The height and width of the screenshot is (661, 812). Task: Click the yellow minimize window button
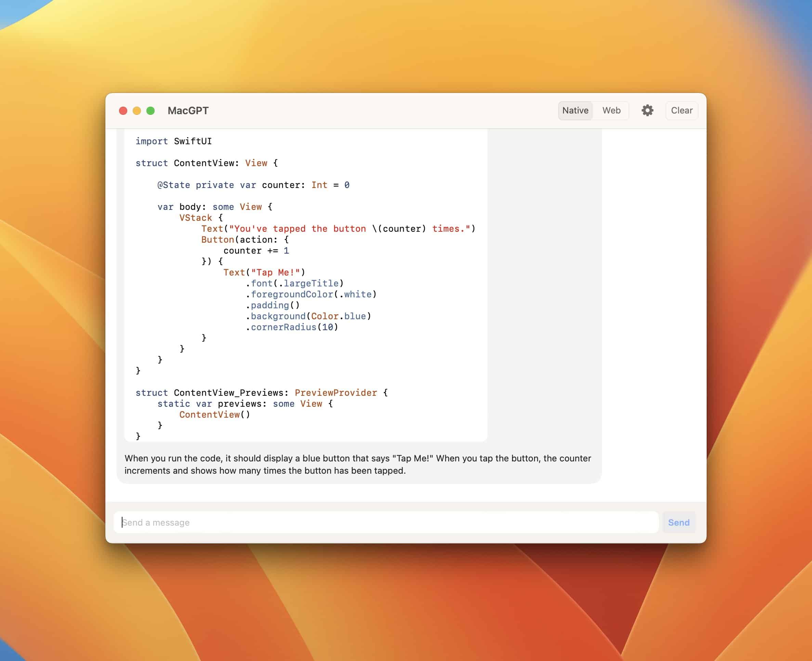pyautogui.click(x=137, y=111)
